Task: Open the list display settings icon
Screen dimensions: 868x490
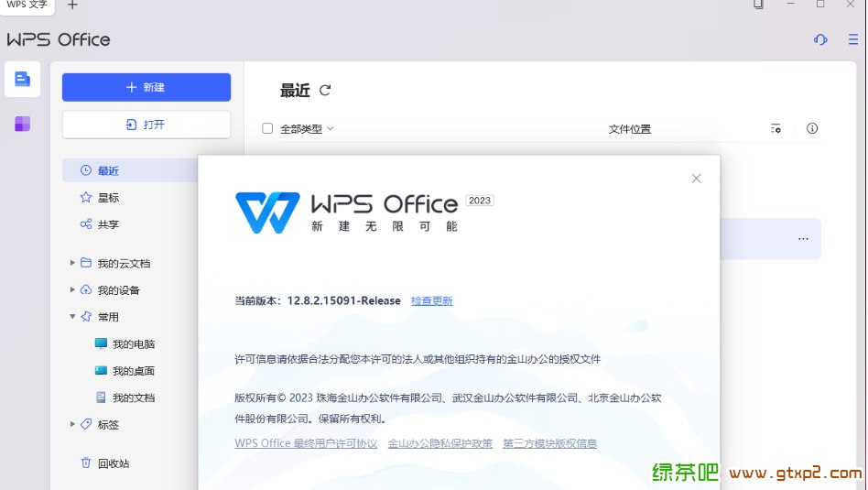Action: tap(776, 128)
